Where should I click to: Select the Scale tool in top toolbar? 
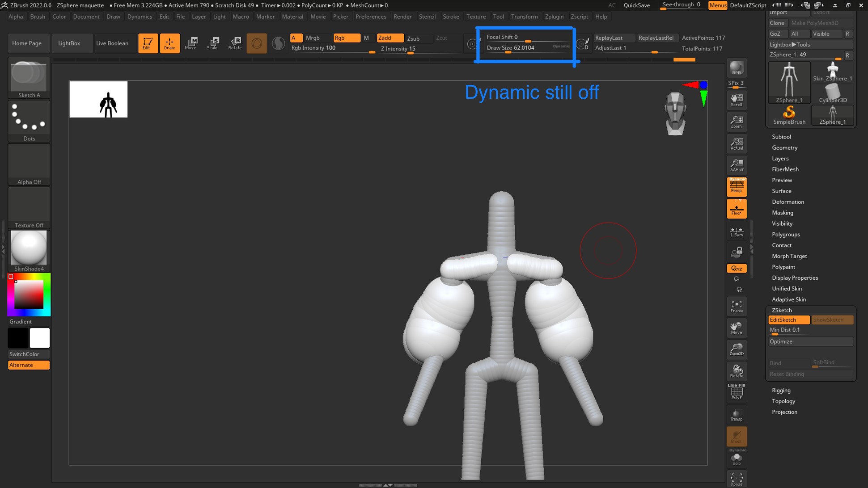(x=212, y=43)
